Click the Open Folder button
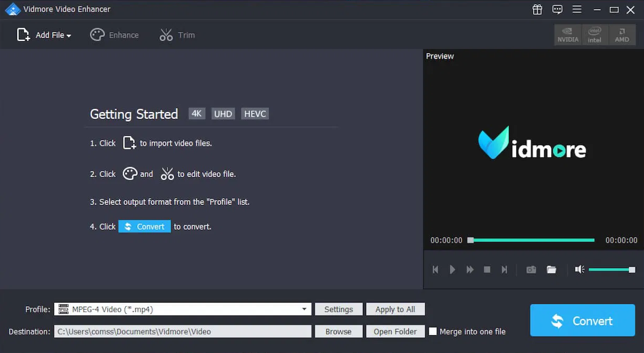The width and height of the screenshot is (644, 353). coord(395,331)
